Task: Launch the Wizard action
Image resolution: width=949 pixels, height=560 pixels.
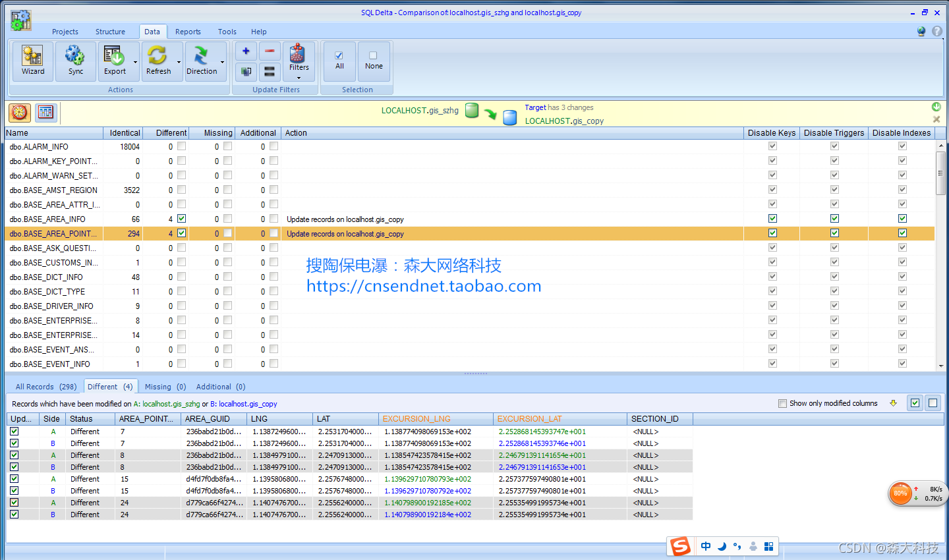Action: pyautogui.click(x=33, y=61)
